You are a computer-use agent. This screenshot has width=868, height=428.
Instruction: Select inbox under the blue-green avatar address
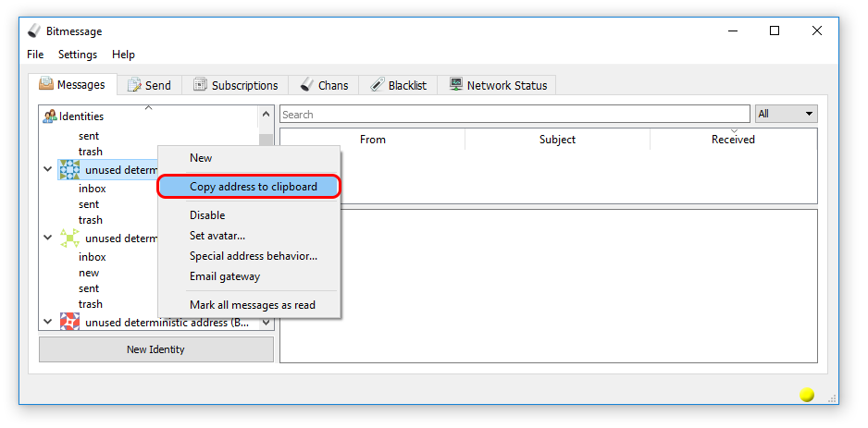point(93,189)
